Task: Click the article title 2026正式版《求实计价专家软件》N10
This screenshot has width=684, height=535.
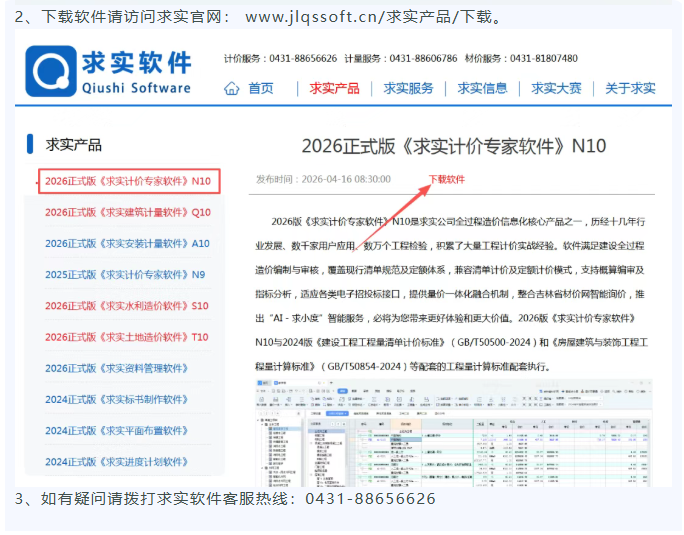Action: (454, 146)
